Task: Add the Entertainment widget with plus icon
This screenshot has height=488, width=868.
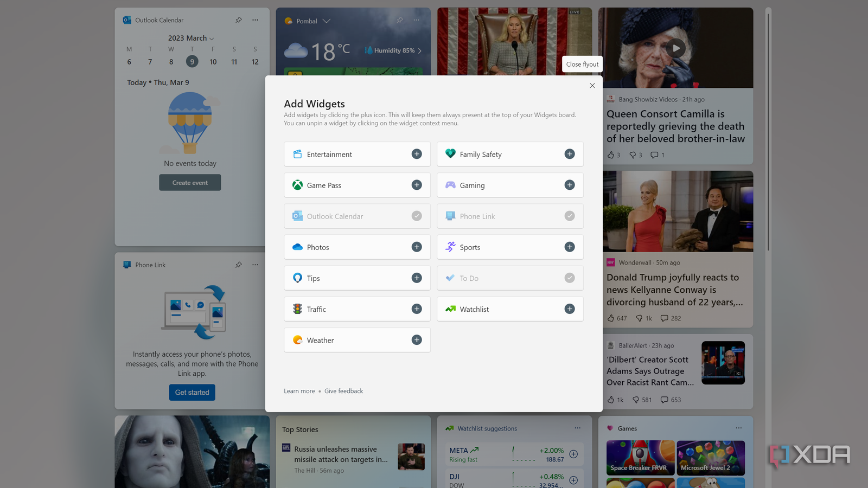Action: point(417,154)
